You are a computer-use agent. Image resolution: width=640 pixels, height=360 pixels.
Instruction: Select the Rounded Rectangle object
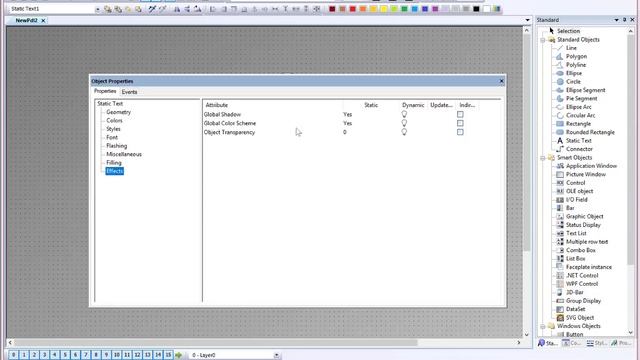(x=590, y=132)
